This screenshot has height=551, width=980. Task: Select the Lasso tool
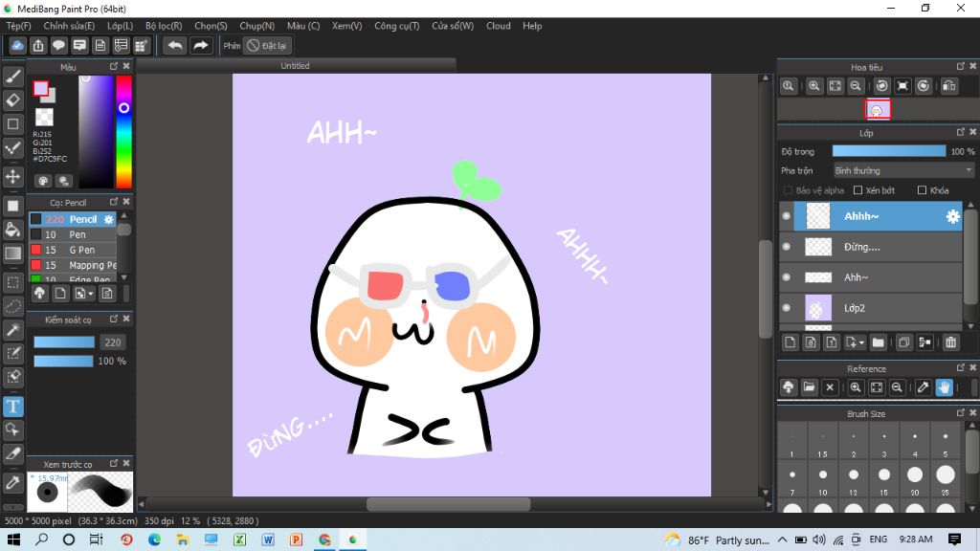click(x=13, y=306)
